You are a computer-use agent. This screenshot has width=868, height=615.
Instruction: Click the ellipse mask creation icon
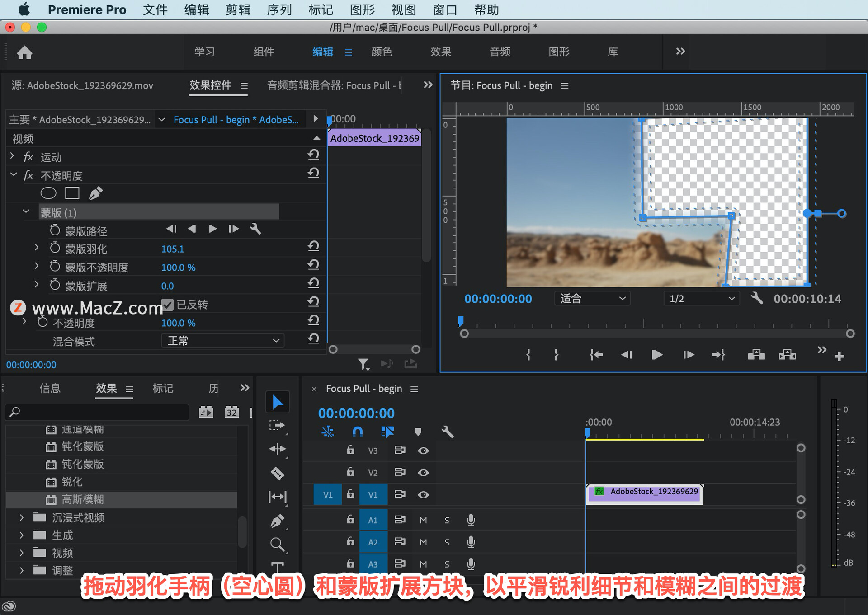pyautogui.click(x=48, y=193)
